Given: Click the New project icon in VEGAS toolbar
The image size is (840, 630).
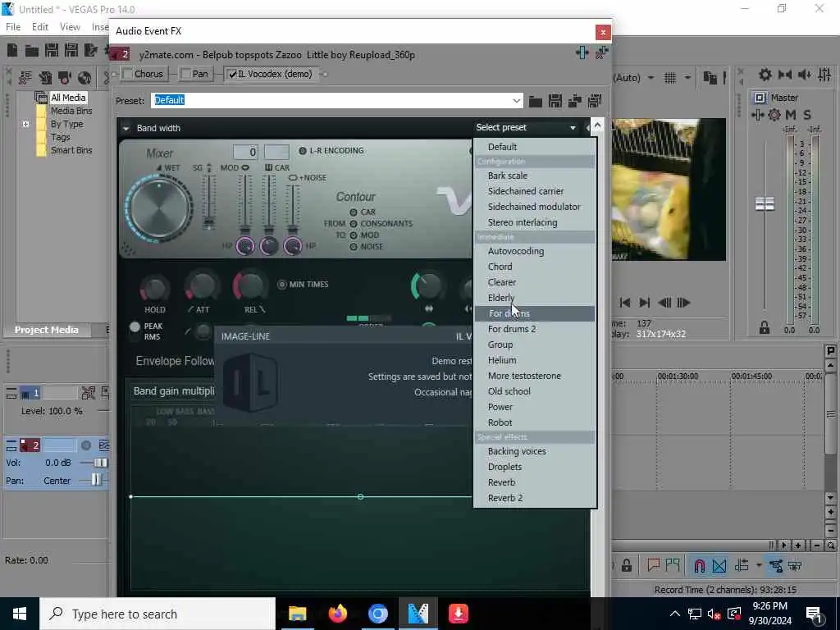Looking at the screenshot, I should [11, 50].
